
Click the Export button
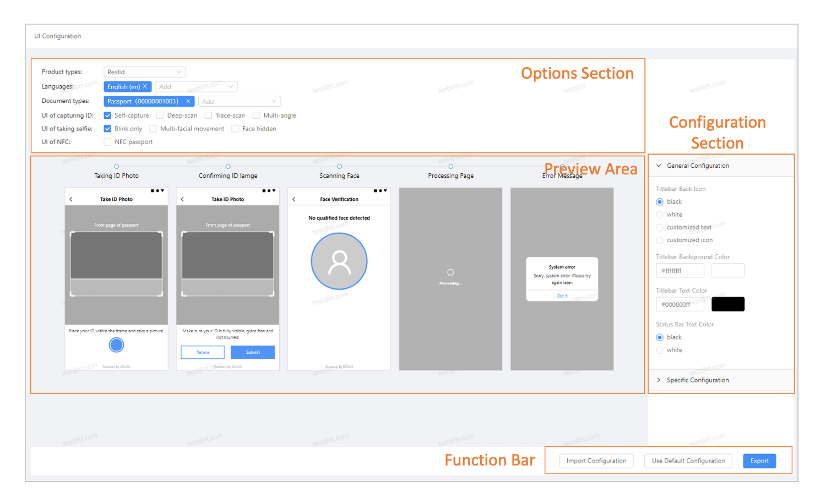pyautogui.click(x=759, y=461)
